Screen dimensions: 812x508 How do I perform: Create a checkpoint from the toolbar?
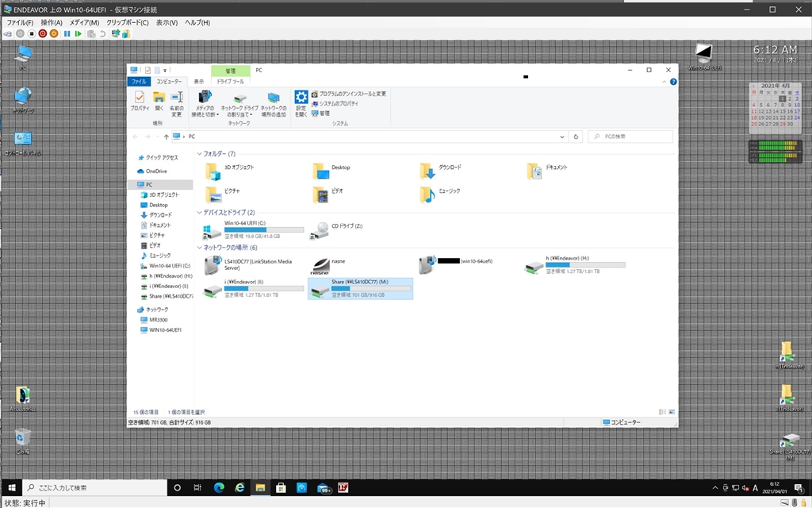point(91,33)
